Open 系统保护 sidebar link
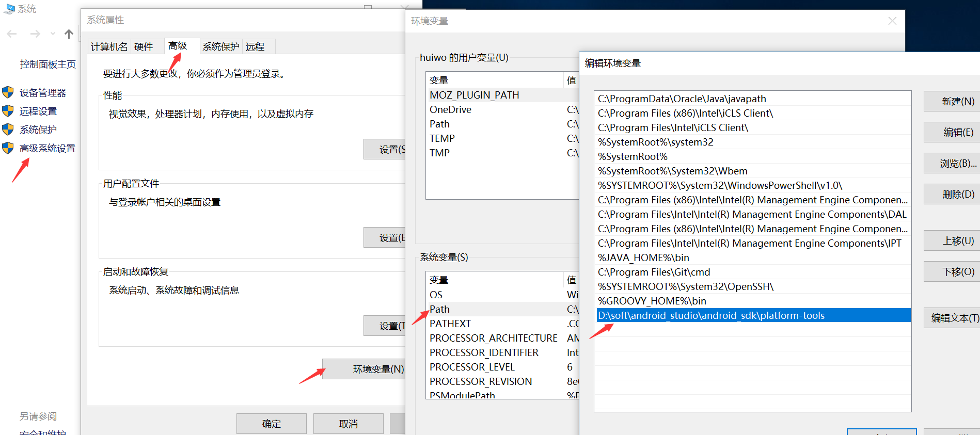The width and height of the screenshot is (980, 435). (38, 130)
